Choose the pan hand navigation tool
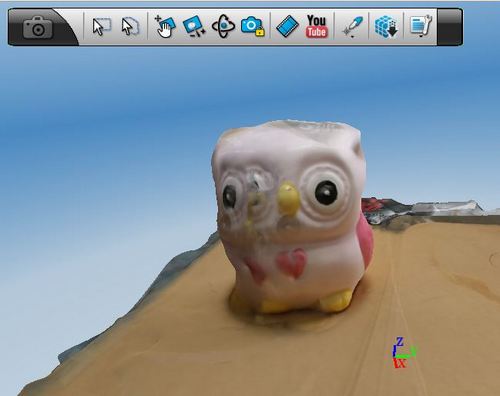This screenshot has width=500, height=396. pos(165,26)
